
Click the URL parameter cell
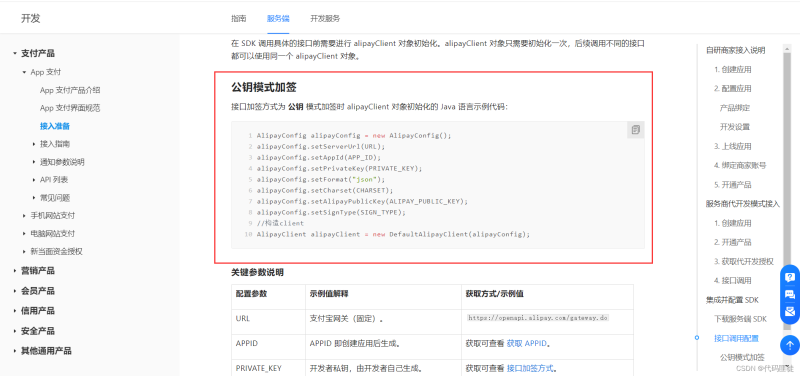click(268, 322)
